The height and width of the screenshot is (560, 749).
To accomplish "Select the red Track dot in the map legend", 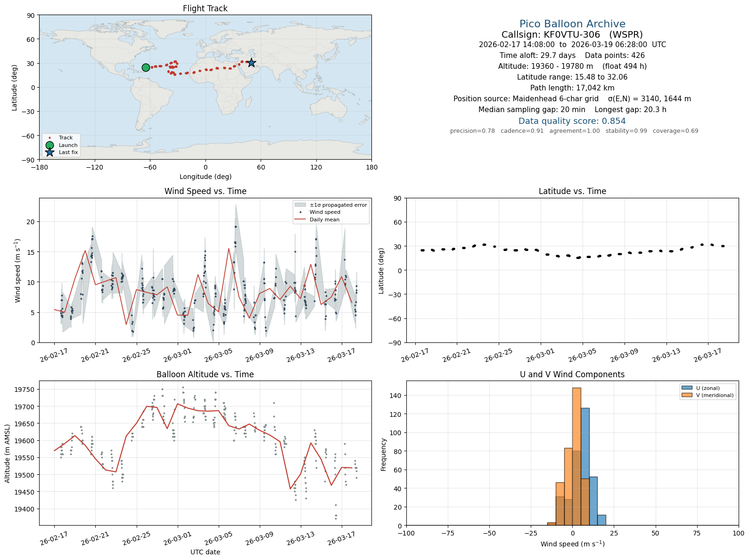I will (49, 138).
